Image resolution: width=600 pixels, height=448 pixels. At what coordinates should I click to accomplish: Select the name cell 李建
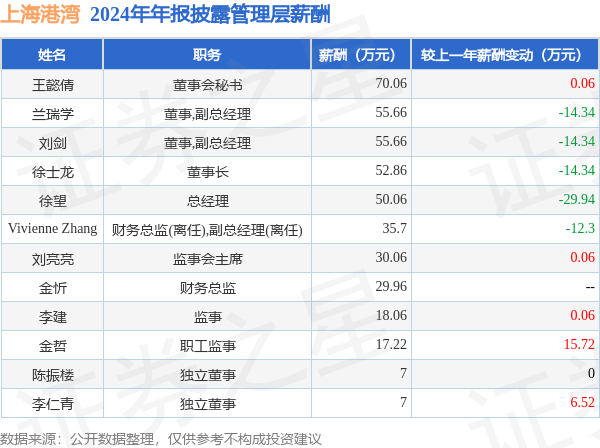pos(53,317)
